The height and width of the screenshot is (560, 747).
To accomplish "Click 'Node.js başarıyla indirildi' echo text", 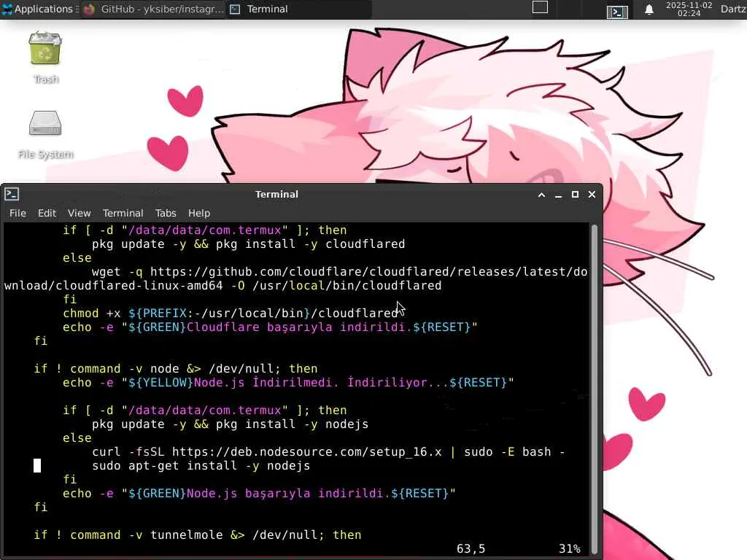I will pyautogui.click(x=285, y=493).
